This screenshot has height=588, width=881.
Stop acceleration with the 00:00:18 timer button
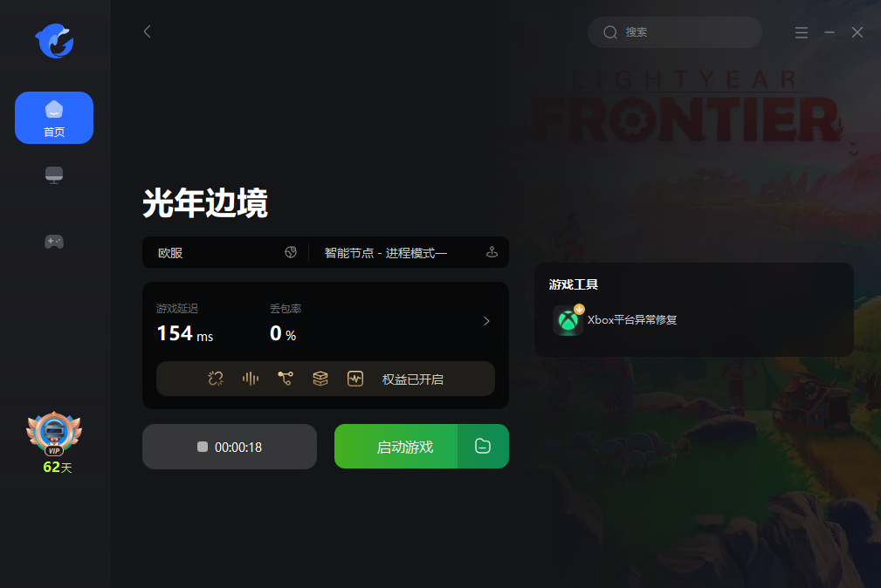230,447
